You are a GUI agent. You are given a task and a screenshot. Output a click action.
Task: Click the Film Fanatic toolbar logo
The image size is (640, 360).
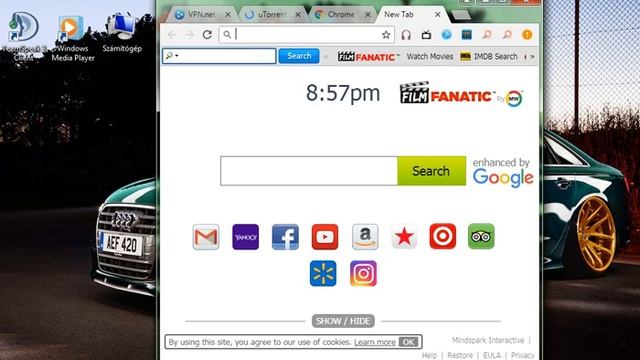368,57
